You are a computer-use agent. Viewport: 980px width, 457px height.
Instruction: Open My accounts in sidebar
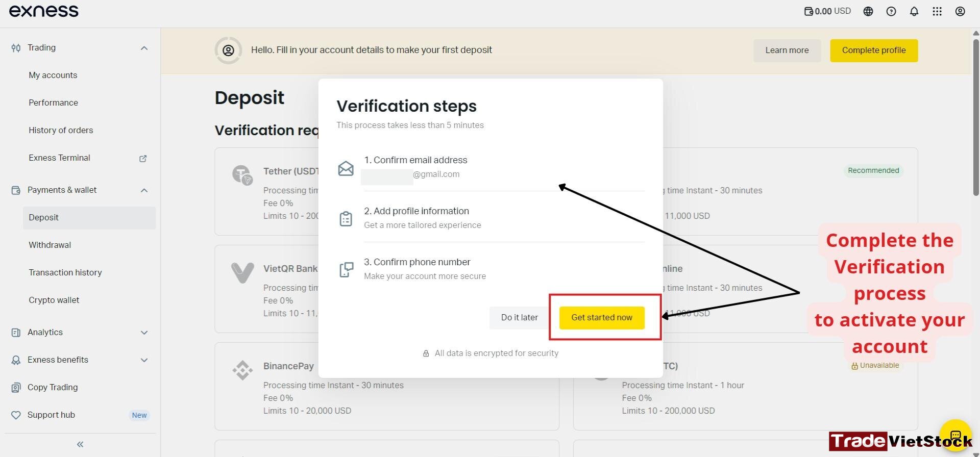coord(53,75)
